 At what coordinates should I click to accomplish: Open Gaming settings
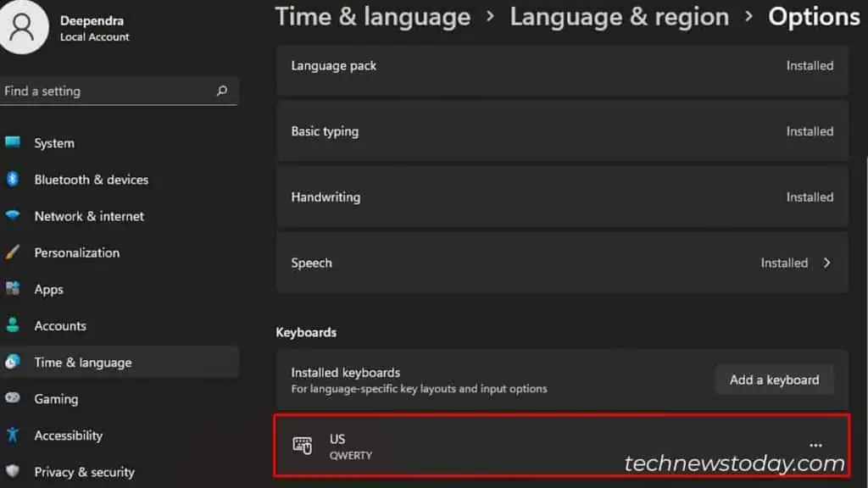55,398
